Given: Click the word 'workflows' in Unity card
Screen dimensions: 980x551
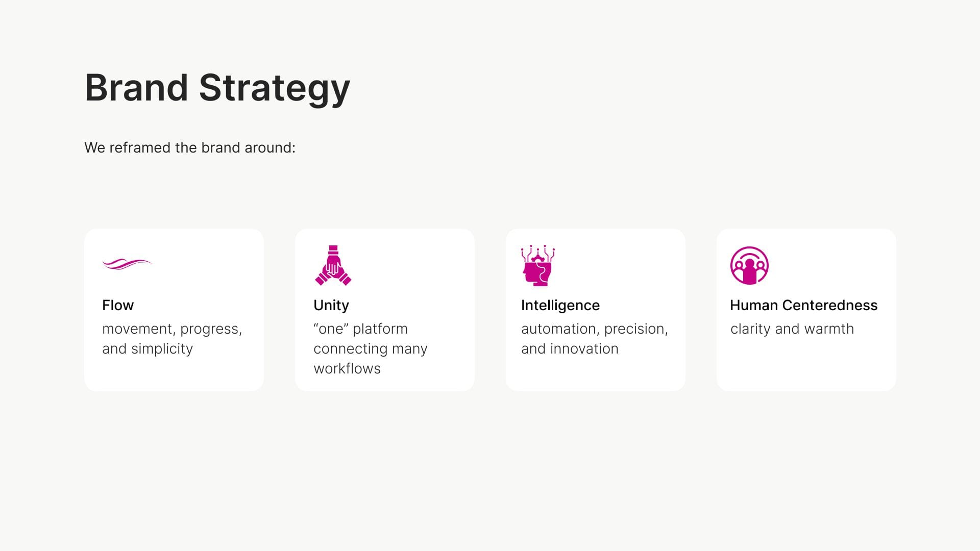Looking at the screenshot, I should coord(347,369).
